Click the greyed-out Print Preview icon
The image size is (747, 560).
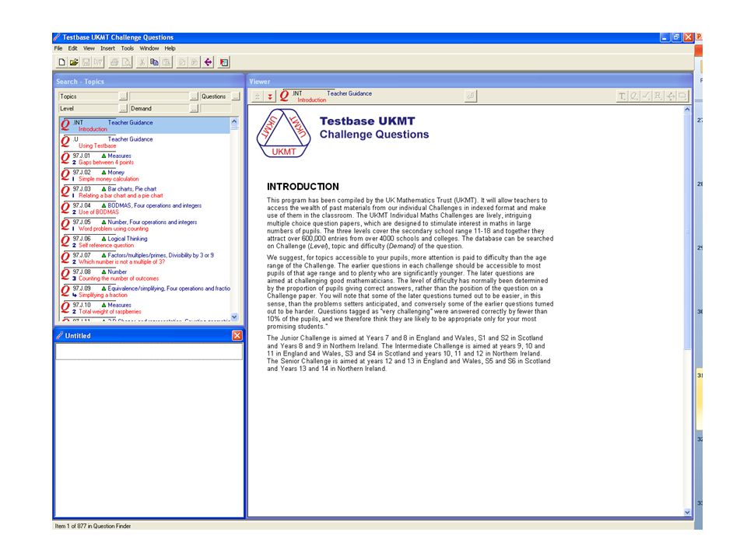126,62
